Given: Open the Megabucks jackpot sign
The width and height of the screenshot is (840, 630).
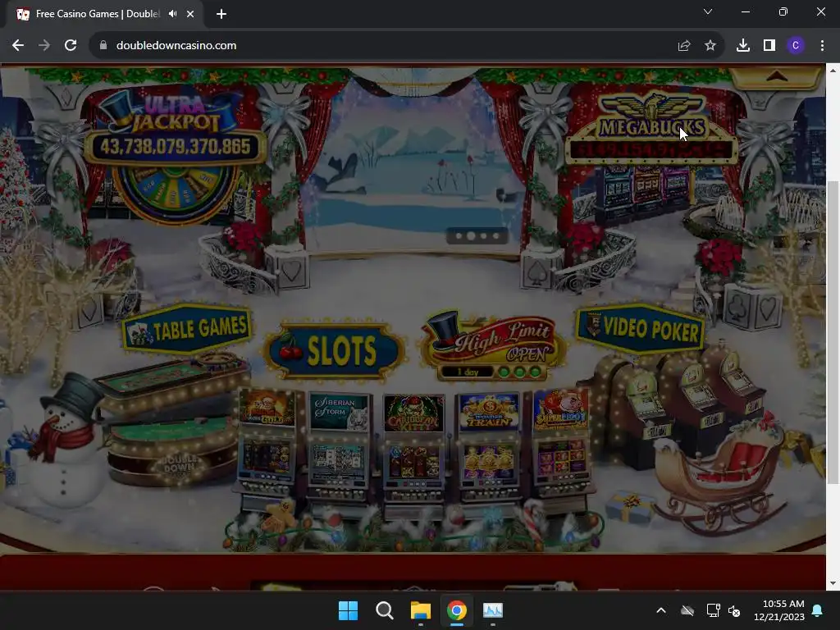Looking at the screenshot, I should click(651, 129).
